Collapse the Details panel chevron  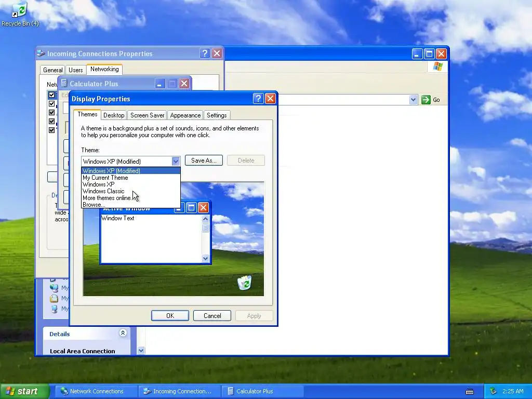point(123,333)
